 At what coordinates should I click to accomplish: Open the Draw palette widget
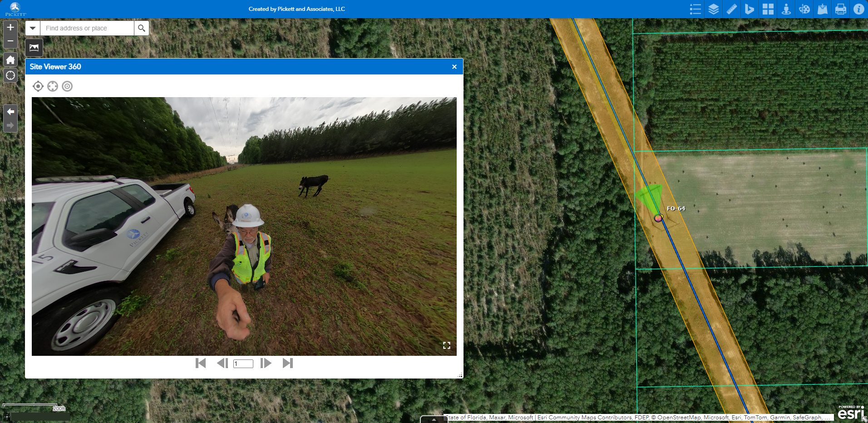click(x=804, y=9)
